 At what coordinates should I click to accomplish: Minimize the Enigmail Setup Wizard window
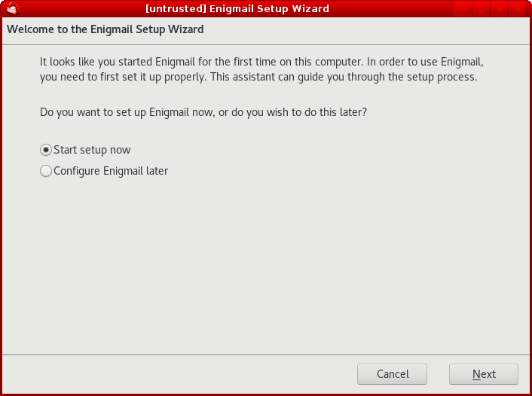[x=481, y=8]
